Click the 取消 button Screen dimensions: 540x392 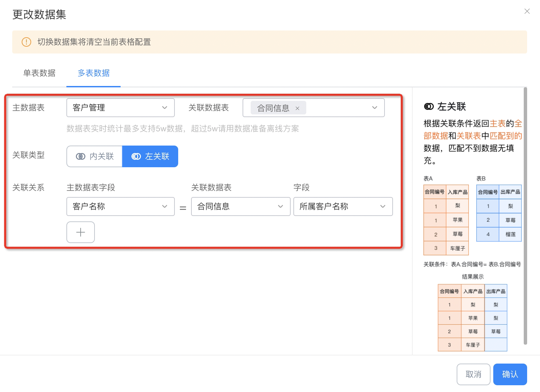pos(474,374)
